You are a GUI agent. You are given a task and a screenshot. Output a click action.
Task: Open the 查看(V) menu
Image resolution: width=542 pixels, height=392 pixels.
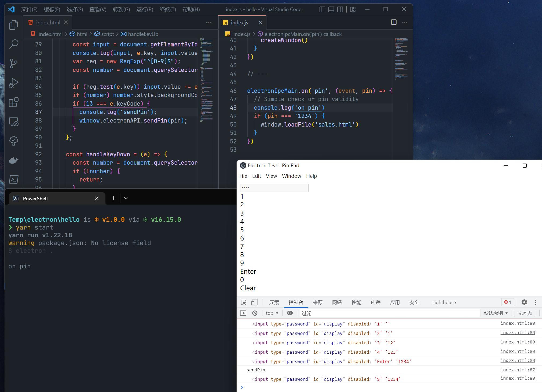pyautogui.click(x=98, y=9)
